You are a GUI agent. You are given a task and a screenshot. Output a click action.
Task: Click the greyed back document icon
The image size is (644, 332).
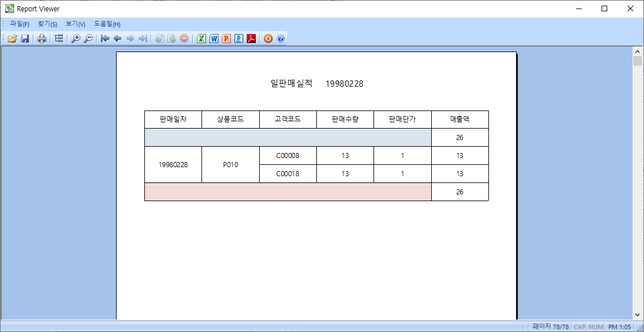point(160,39)
